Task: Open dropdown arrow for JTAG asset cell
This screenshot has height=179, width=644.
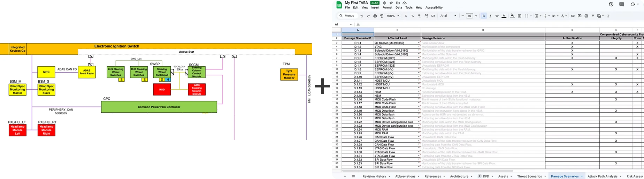Action: point(419,46)
